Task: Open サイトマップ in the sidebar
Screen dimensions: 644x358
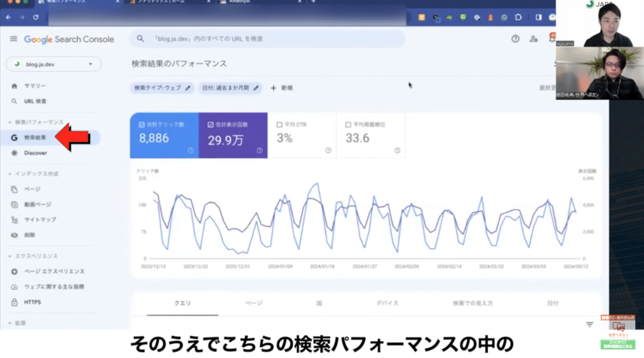Action: pos(40,220)
